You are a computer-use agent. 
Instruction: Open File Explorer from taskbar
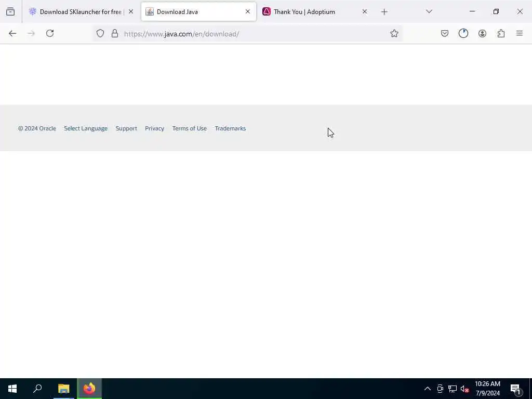[64, 389]
